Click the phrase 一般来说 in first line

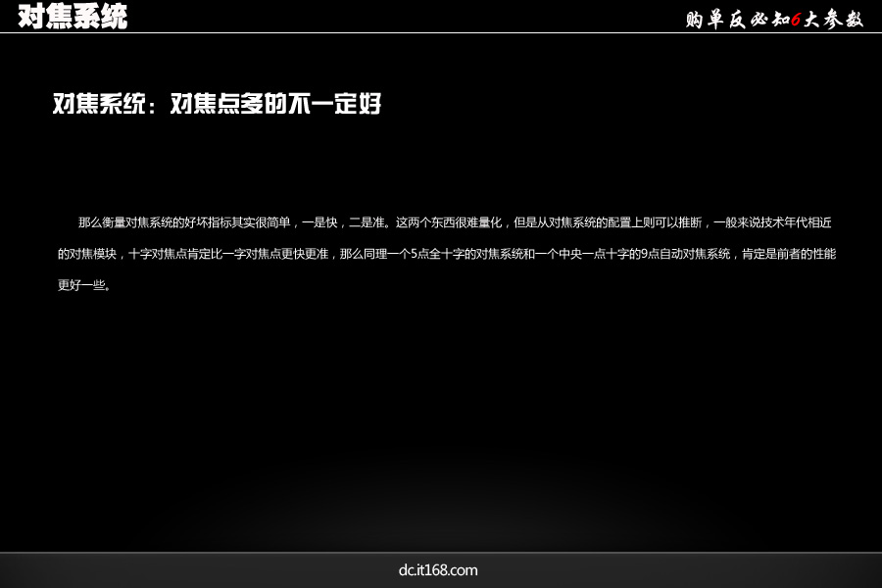(738, 222)
